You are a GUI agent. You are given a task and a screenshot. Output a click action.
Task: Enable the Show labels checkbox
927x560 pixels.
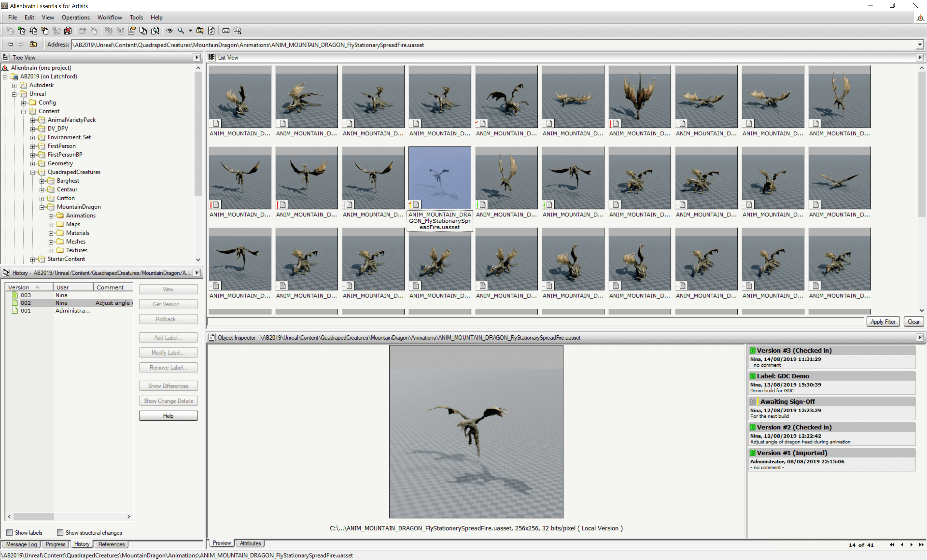click(x=9, y=533)
